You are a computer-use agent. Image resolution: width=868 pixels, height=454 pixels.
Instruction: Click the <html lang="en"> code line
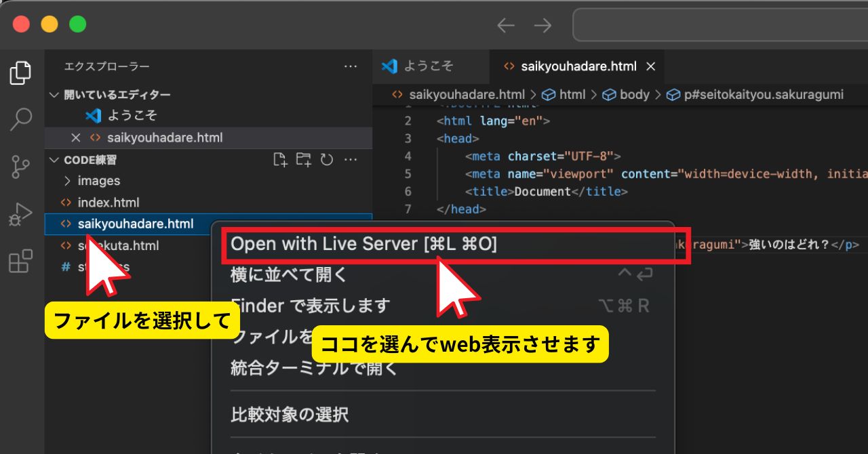coord(493,121)
